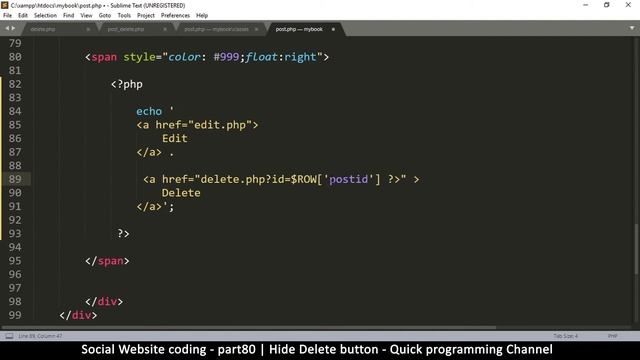This screenshot has width=640, height=360.
Task: Click line number 84 in gutter
Action: (15, 111)
